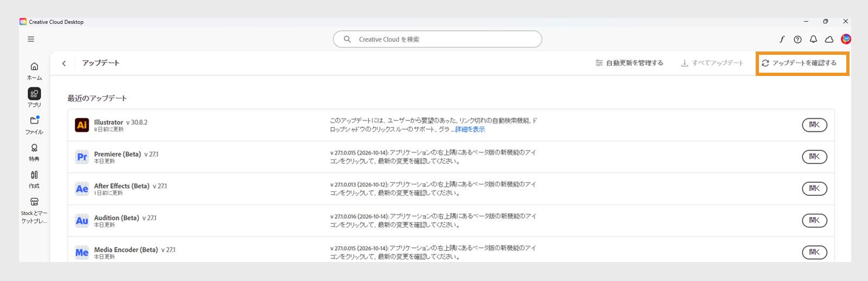This screenshot has height=281, width=868.
Task: Open Stockとマーケットプレイス in sidebar
Action: pos(34,210)
